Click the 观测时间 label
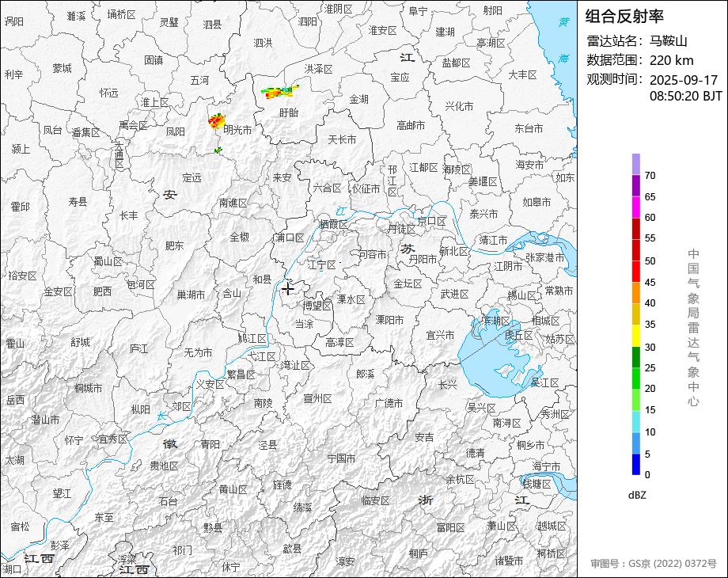The image size is (728, 578). [x=612, y=79]
